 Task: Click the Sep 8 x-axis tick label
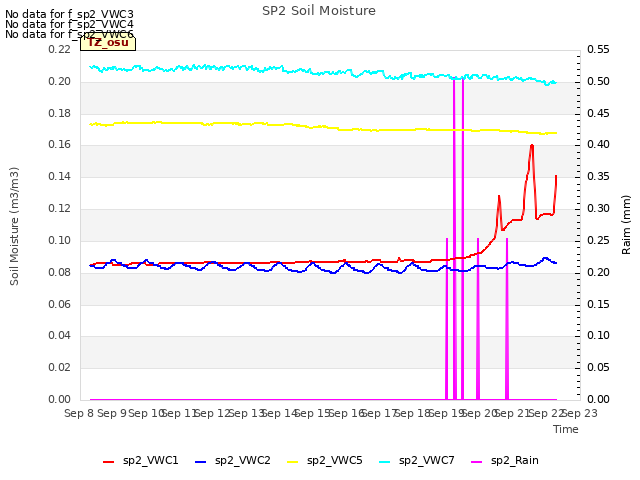pos(79,413)
